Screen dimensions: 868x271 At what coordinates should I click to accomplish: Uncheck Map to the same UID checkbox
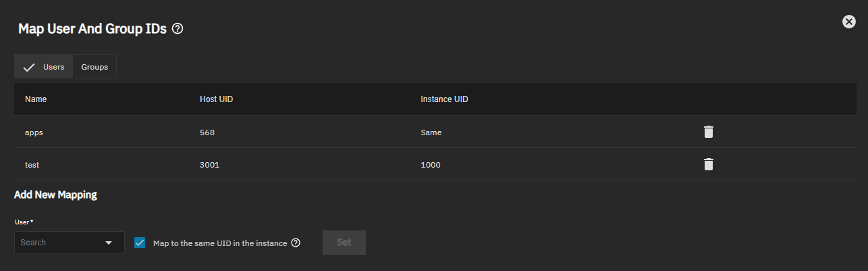(x=140, y=243)
